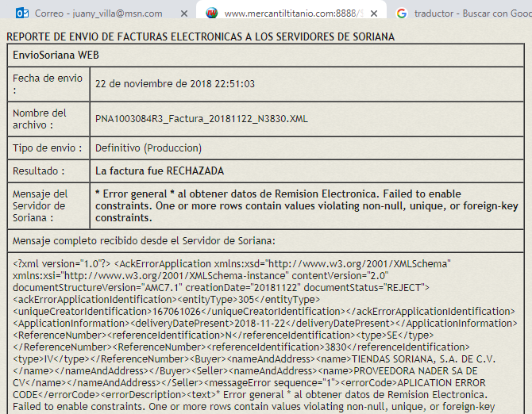Click the Resultado label
The image size is (532, 414).
[x=38, y=171]
